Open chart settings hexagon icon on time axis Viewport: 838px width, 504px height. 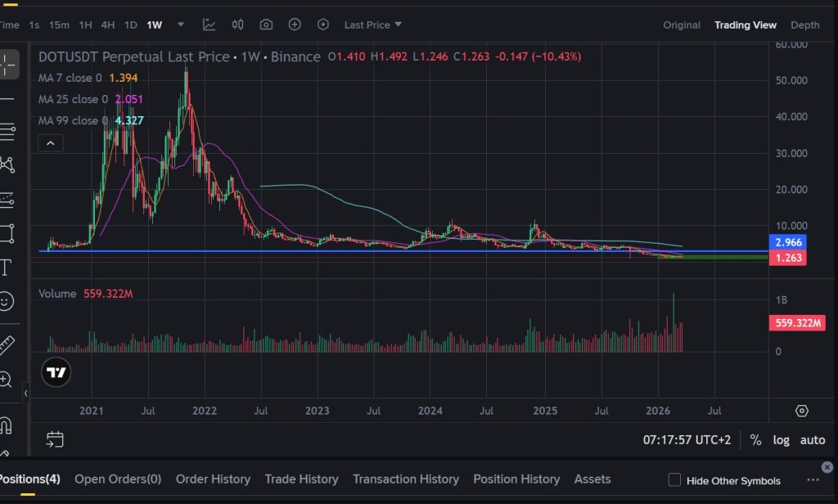point(801,410)
